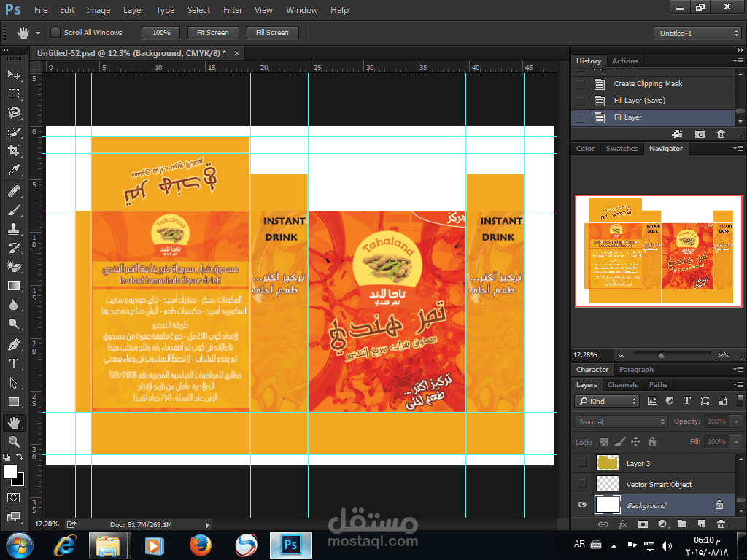747x560 pixels.
Task: Open Hand tool preset picker arrow
Action: pyautogui.click(x=38, y=33)
